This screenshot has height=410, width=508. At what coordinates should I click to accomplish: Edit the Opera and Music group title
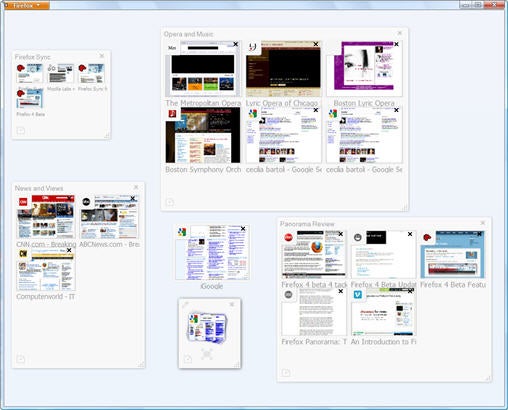(x=188, y=34)
